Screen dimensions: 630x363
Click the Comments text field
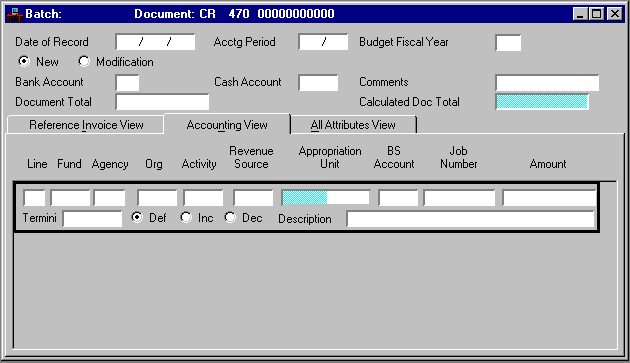coord(547,83)
